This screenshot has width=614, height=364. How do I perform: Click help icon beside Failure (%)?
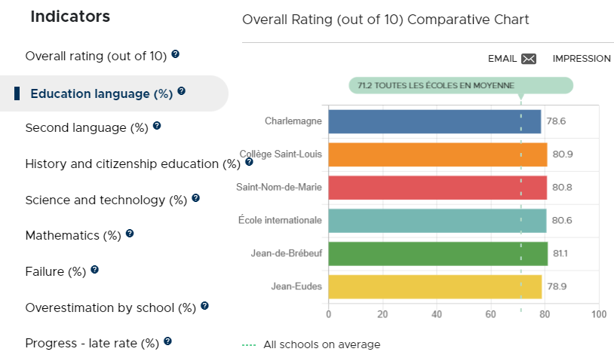point(94,270)
